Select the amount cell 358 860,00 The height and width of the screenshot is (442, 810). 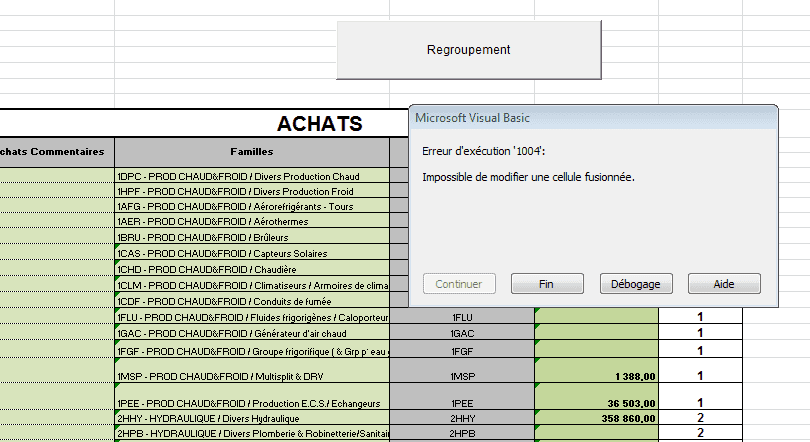[597, 418]
